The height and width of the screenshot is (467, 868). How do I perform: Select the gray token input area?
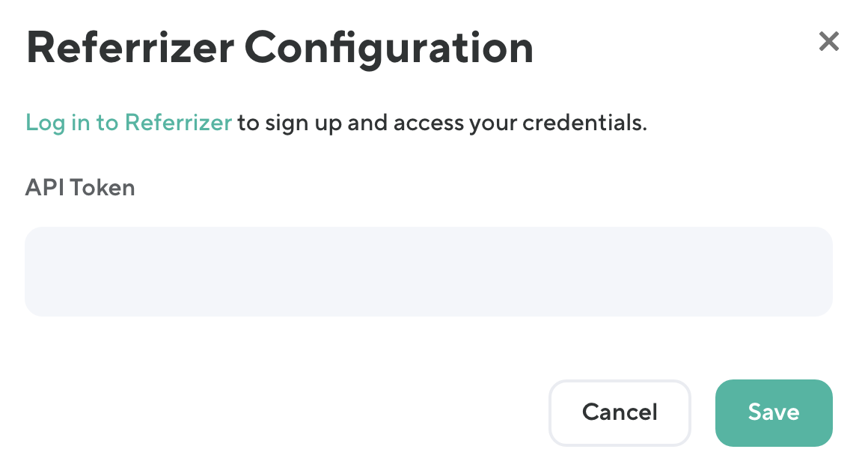coord(428,271)
